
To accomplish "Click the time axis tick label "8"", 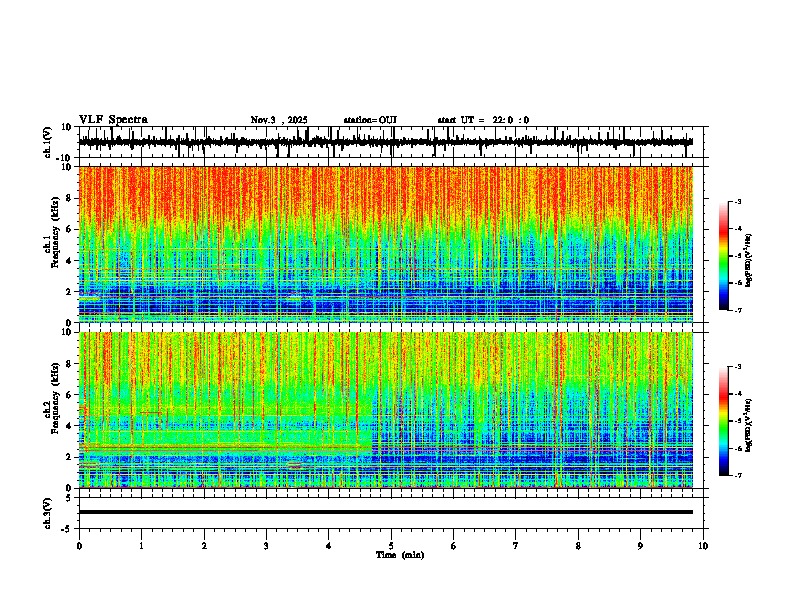I will [x=578, y=546].
